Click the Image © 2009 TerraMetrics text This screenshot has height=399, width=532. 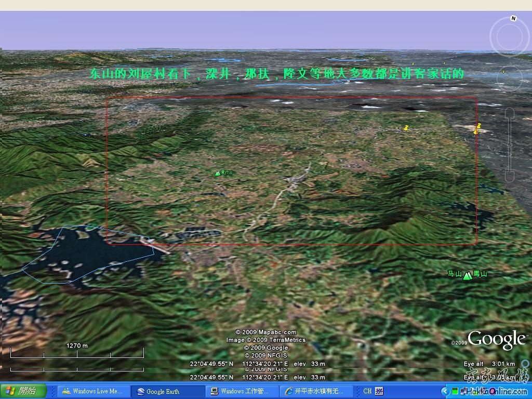(x=266, y=340)
